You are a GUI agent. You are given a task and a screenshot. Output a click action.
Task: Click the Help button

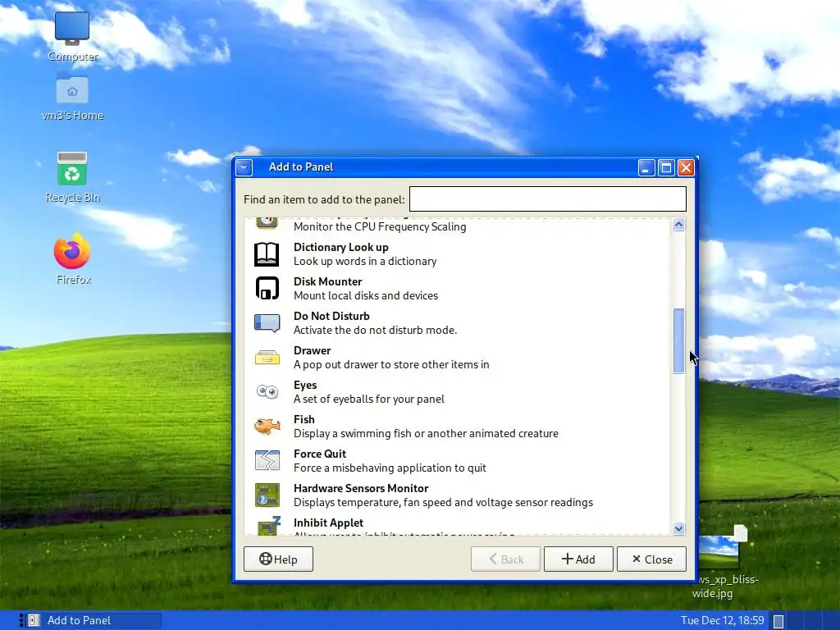point(278,559)
